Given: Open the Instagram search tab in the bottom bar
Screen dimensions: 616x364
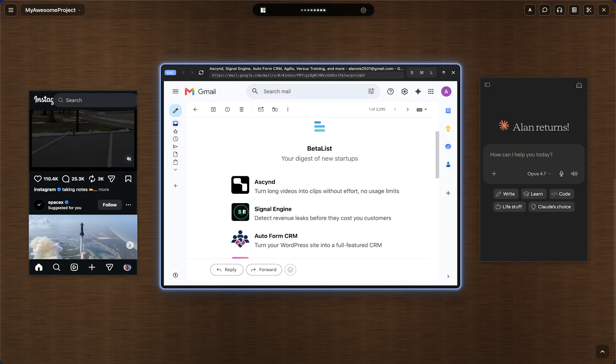Looking at the screenshot, I should [57, 267].
